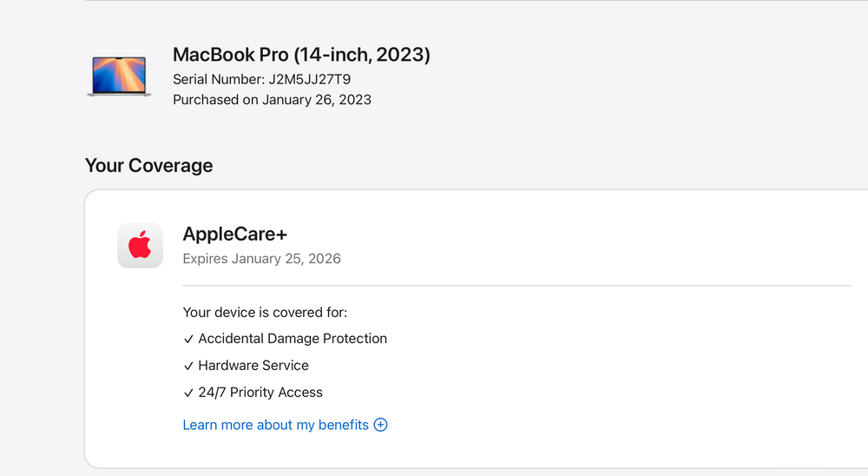Select the MacBook Pro (14-inch, 2023) title

(x=301, y=55)
